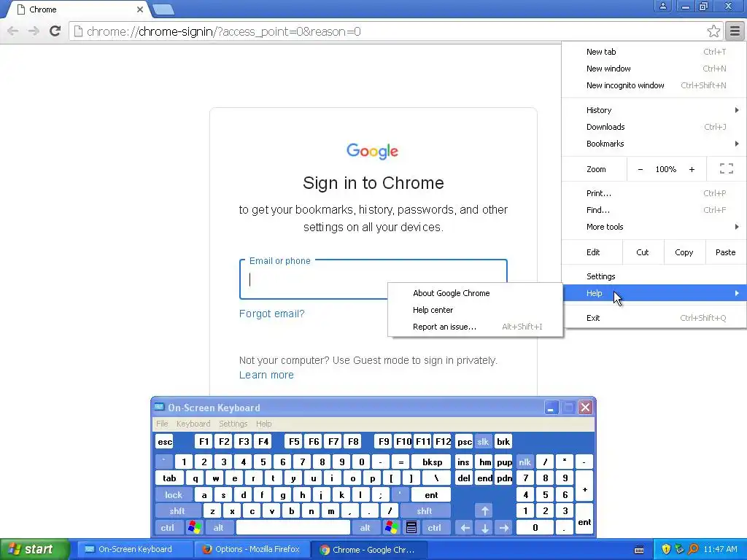Click Cut in the Edit row
The height and width of the screenshot is (560, 747).
[642, 252]
